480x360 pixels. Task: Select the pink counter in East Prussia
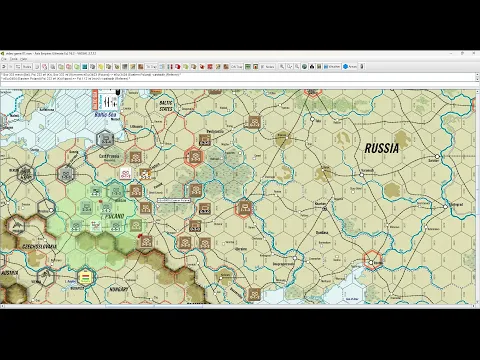125,174
